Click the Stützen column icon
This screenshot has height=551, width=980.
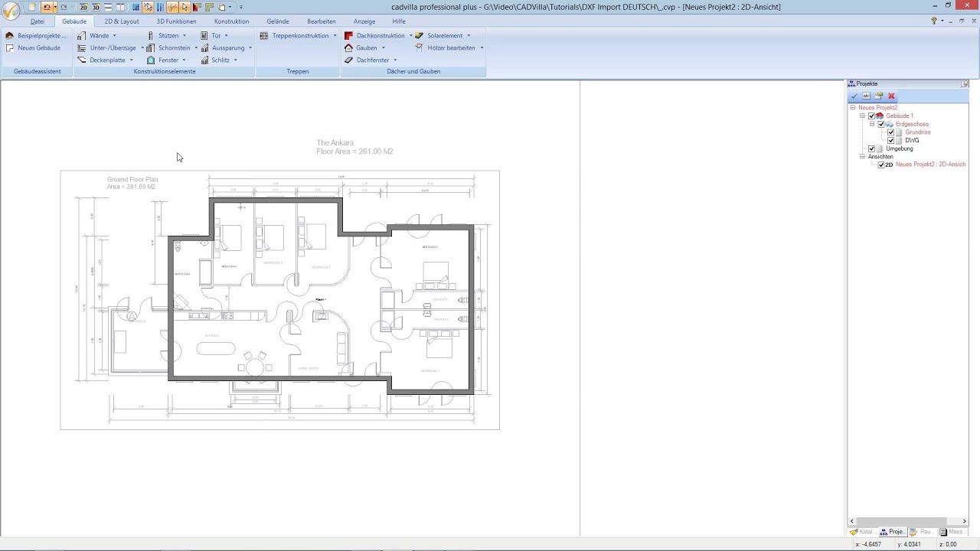[151, 35]
